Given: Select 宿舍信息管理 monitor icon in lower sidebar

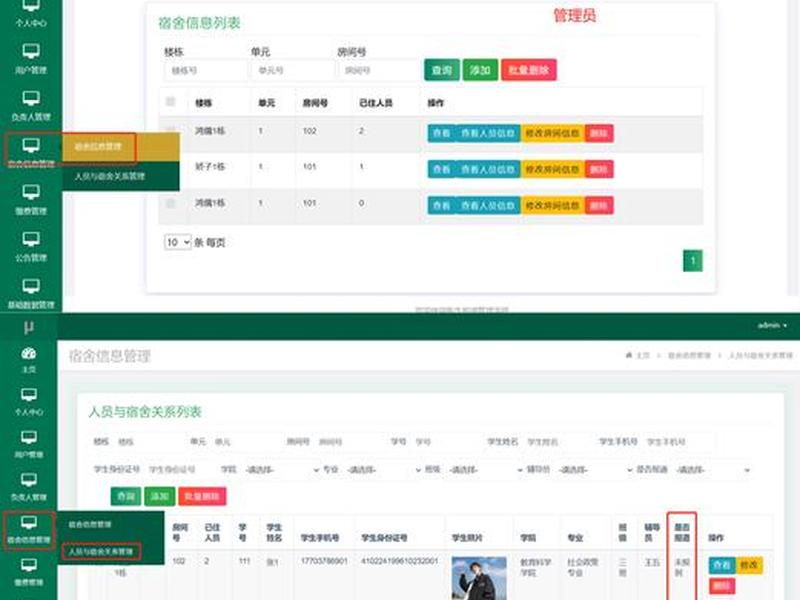Looking at the screenshot, I should (x=29, y=522).
